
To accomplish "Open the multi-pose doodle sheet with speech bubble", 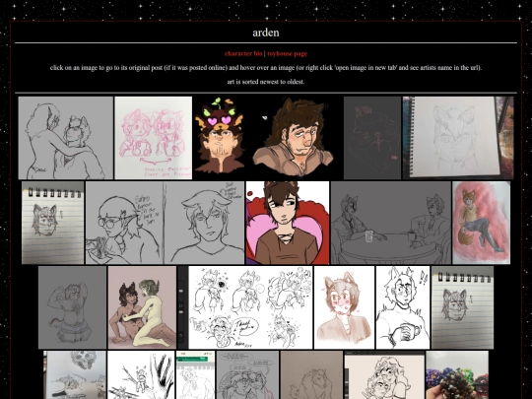I will tap(244, 307).
